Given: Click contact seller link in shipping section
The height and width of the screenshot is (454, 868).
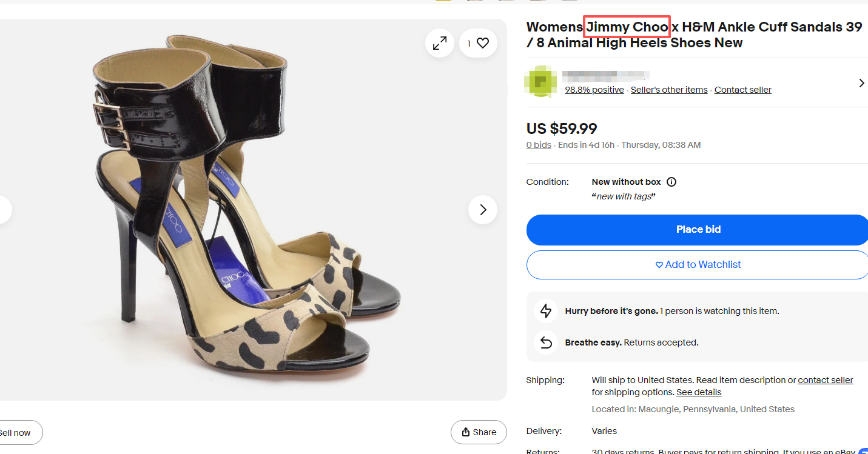Looking at the screenshot, I should pyautogui.click(x=825, y=380).
